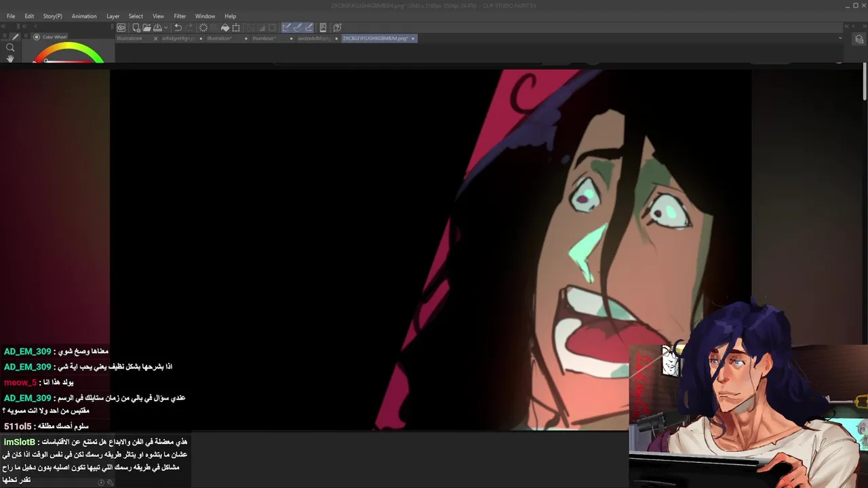The width and height of the screenshot is (868, 488).
Task: Redo the undone action
Action: [x=189, y=28]
